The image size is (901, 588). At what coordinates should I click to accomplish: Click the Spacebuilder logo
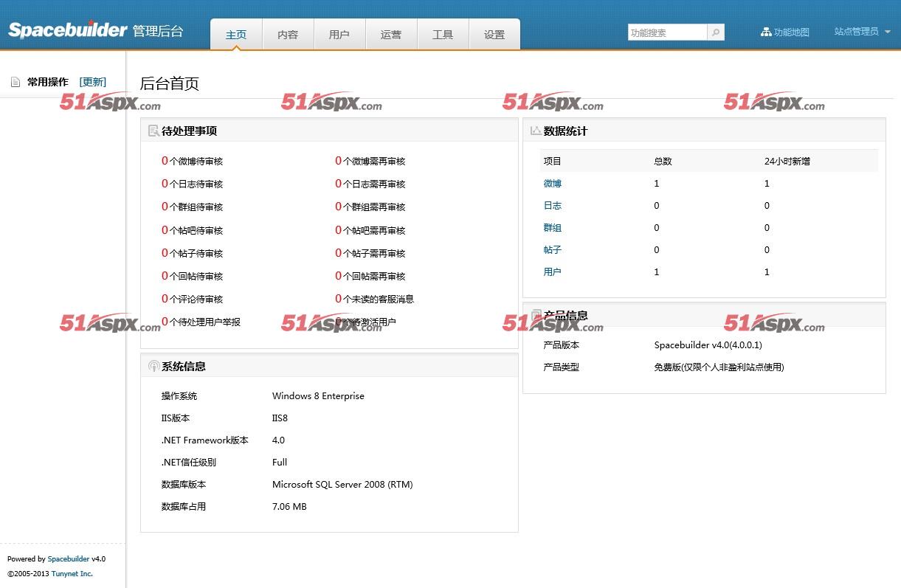click(x=68, y=30)
